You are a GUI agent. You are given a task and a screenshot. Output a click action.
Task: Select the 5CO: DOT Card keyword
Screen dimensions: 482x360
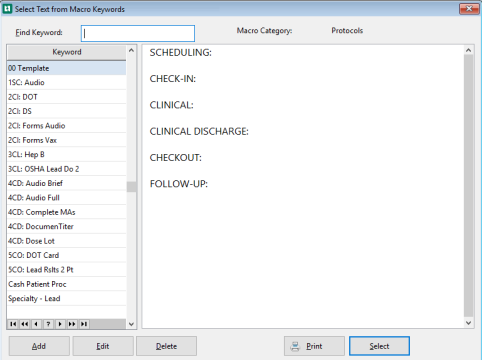(x=67, y=255)
